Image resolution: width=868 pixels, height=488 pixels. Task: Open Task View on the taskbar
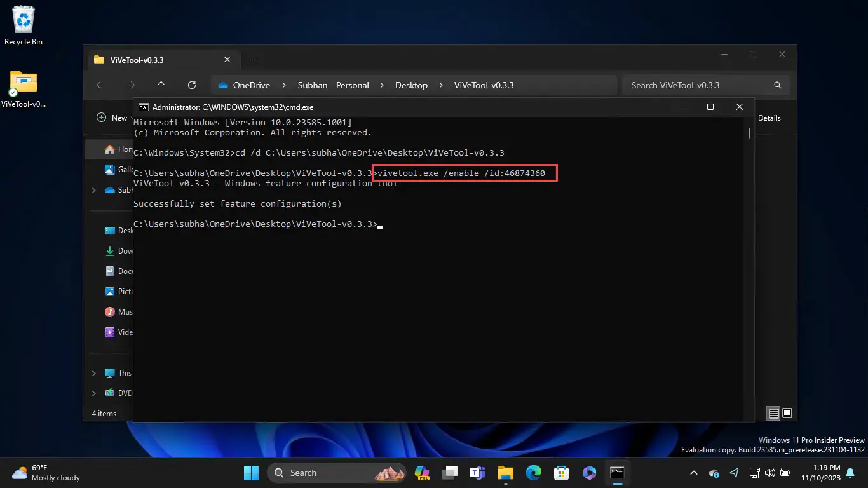click(451, 473)
